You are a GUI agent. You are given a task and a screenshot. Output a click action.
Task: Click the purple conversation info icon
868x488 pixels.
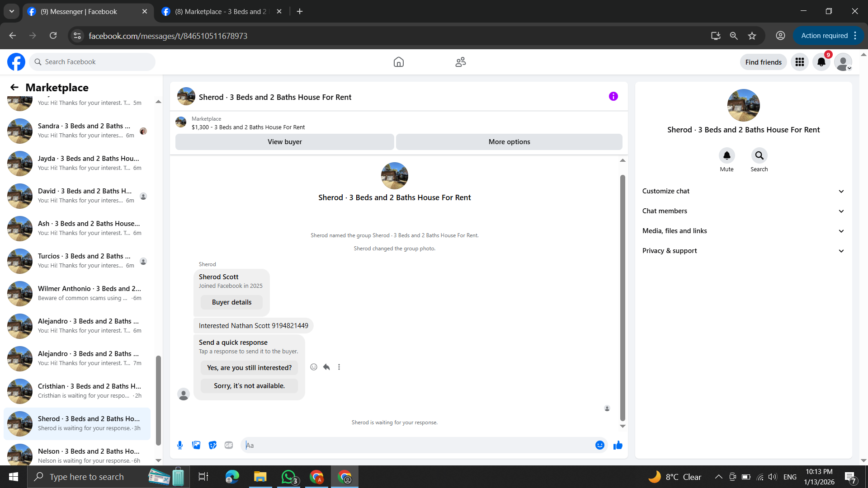[613, 96]
